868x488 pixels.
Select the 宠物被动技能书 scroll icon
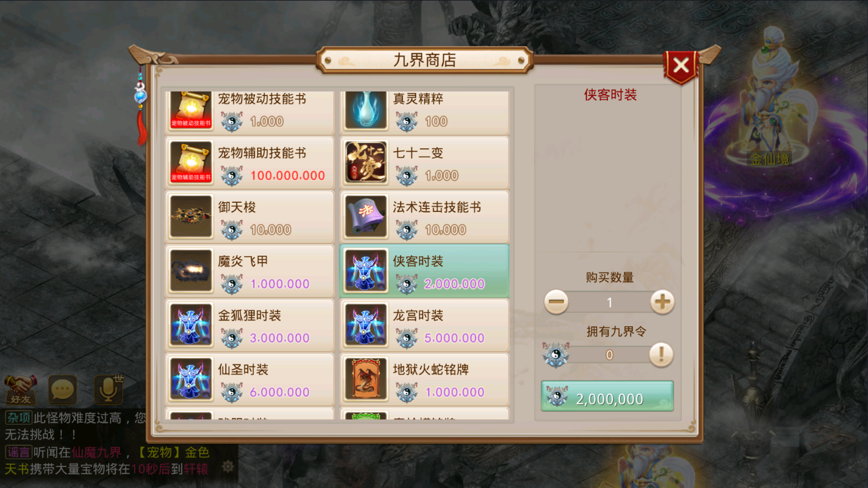click(x=191, y=110)
